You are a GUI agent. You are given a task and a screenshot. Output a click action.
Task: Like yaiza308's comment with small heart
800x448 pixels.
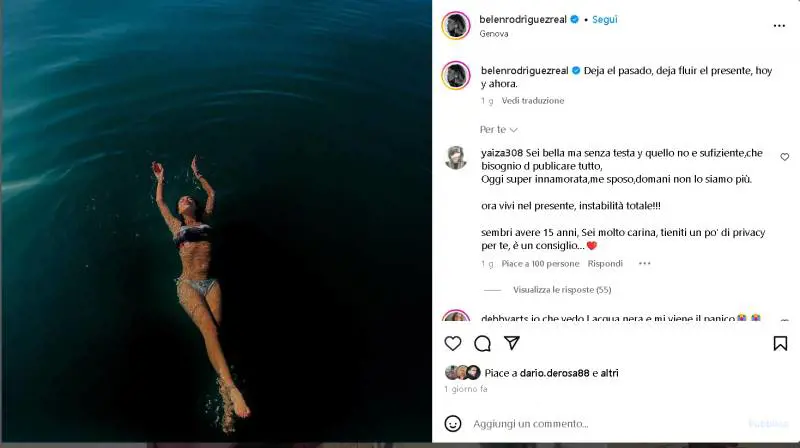[x=784, y=157]
